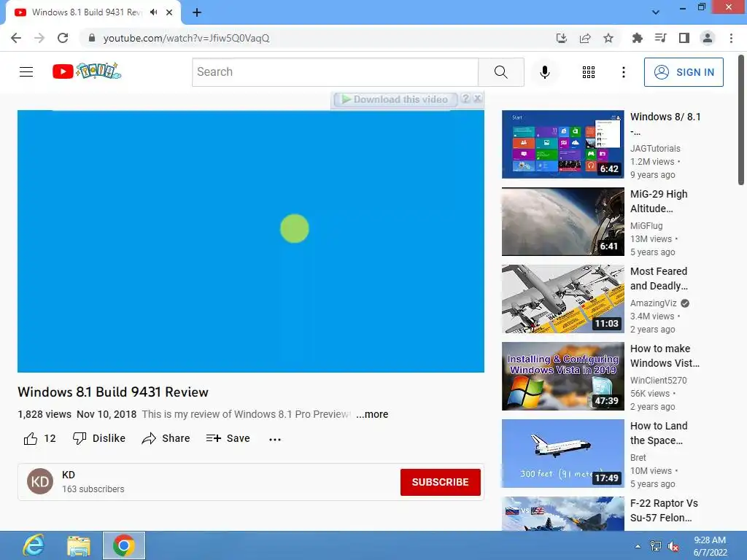Click Chrome forward navigation arrow
Image resolution: width=747 pixels, height=560 pixels.
(x=39, y=38)
